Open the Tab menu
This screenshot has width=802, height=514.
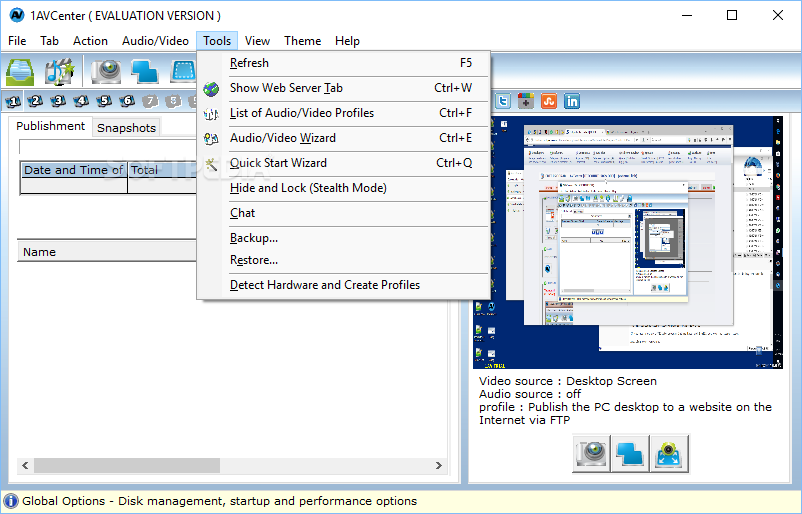click(50, 41)
